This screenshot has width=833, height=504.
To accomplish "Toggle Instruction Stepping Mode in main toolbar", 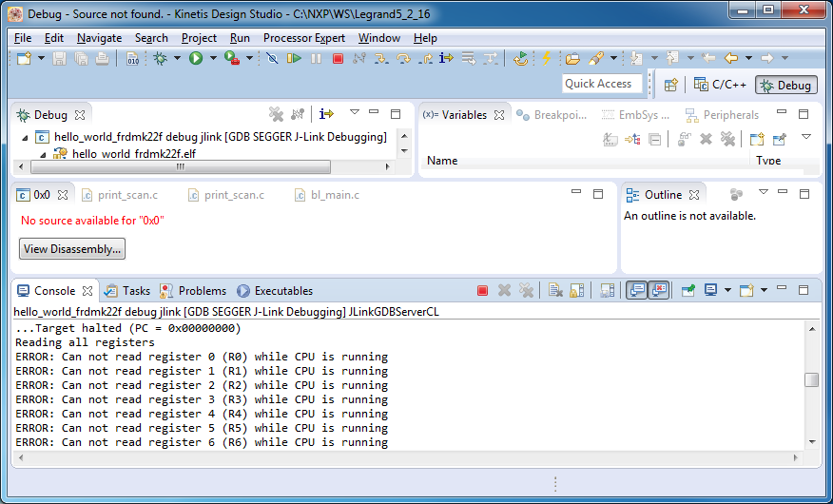I will (x=446, y=58).
